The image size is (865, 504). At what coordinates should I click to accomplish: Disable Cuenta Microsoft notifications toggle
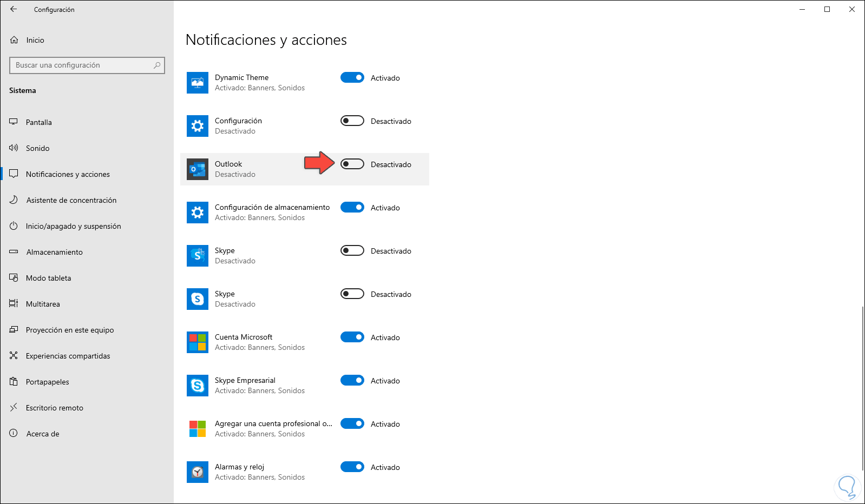352,337
